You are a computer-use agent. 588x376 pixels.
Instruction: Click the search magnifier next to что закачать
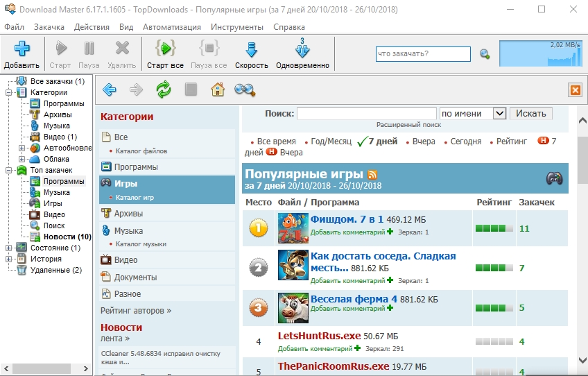tap(485, 54)
